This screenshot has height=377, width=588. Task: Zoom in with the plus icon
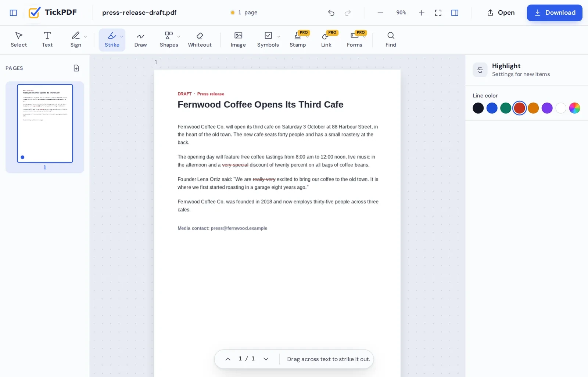click(422, 13)
